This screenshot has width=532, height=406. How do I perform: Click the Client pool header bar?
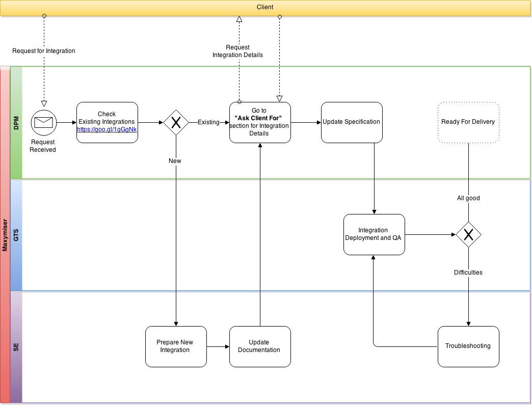point(265,8)
